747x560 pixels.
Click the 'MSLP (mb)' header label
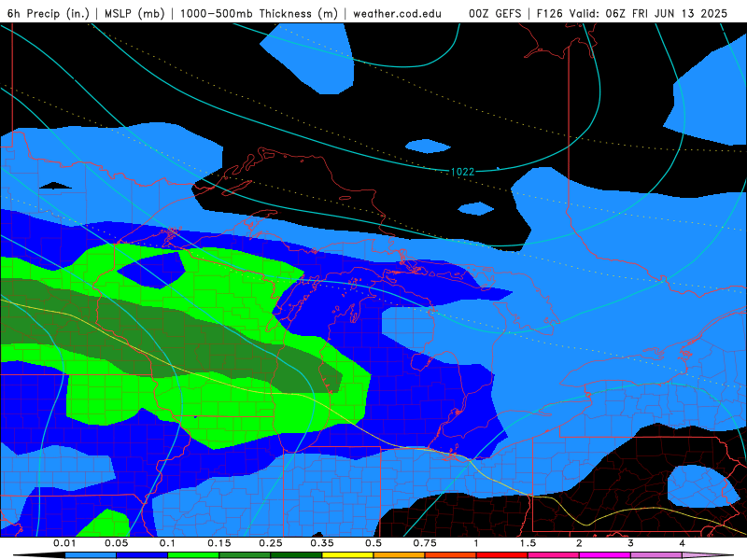tap(134, 13)
